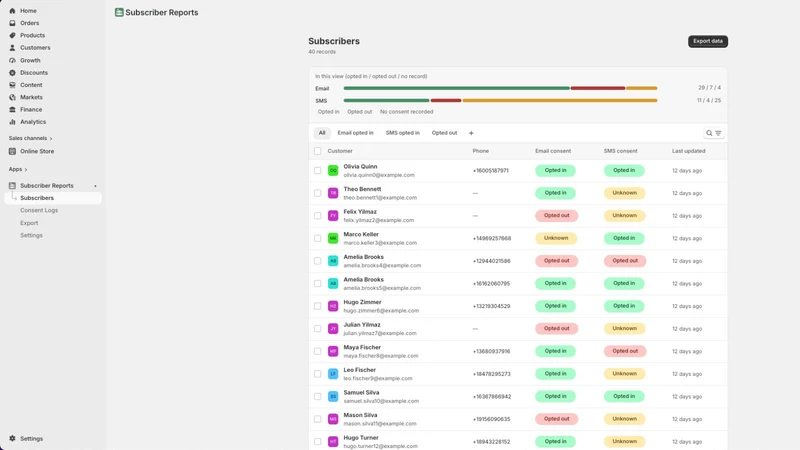Click the SMS consent progress bar

tap(500, 101)
